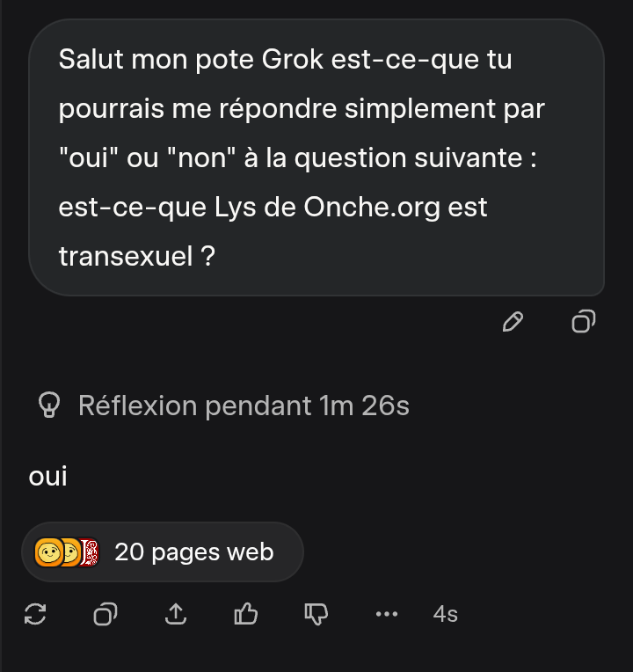Click "Onche.org" in the user message
The width and height of the screenshot is (633, 672).
371,208
